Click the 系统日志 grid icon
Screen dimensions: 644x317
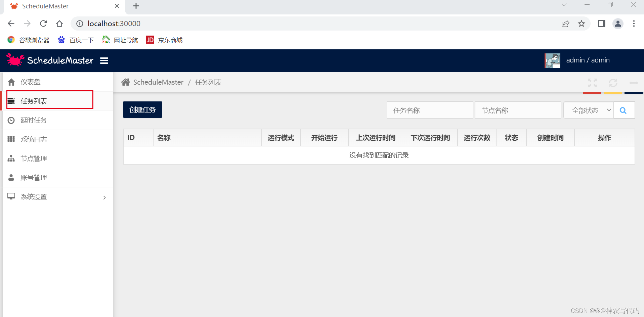pyautogui.click(x=11, y=139)
